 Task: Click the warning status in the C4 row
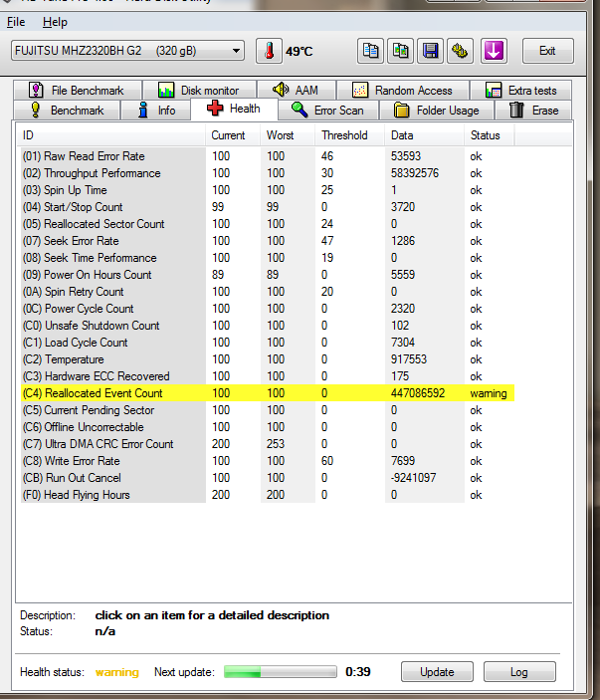489,393
